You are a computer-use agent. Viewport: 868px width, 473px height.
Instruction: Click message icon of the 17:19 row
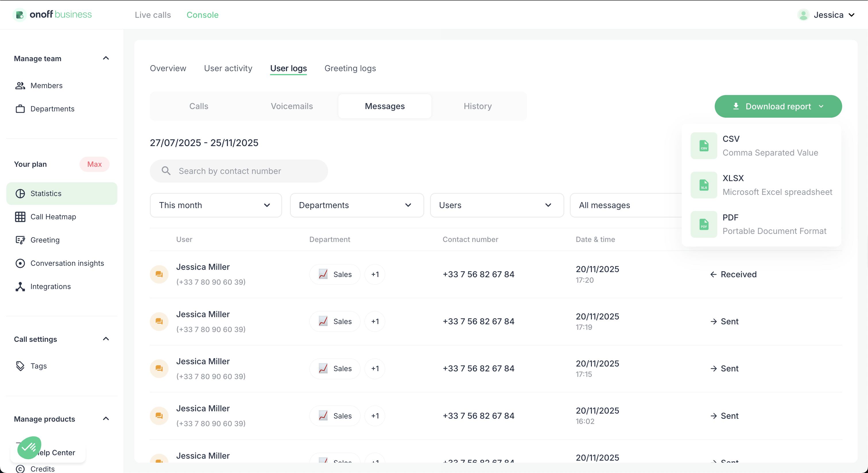coord(159,321)
